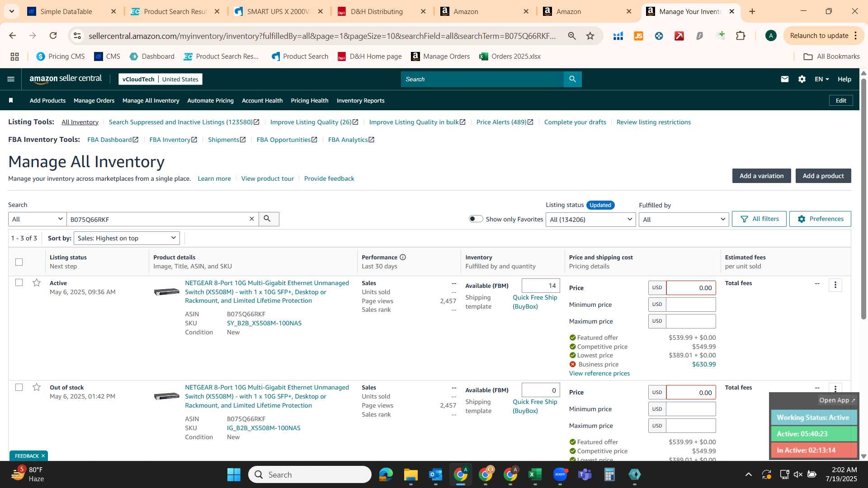Favorite the Out of stock listing star

pyautogui.click(x=37, y=387)
